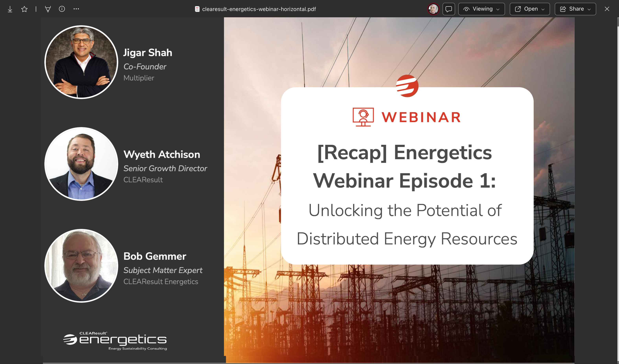Screen dimensions: 619x364
Task: Click Jigar Shah's portrait photo
Action: (81, 62)
